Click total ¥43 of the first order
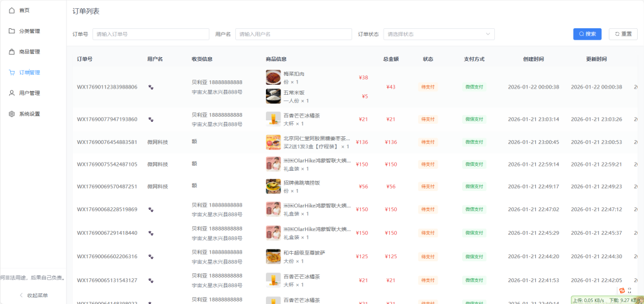Screen dimensions: 644x304 coord(391,87)
